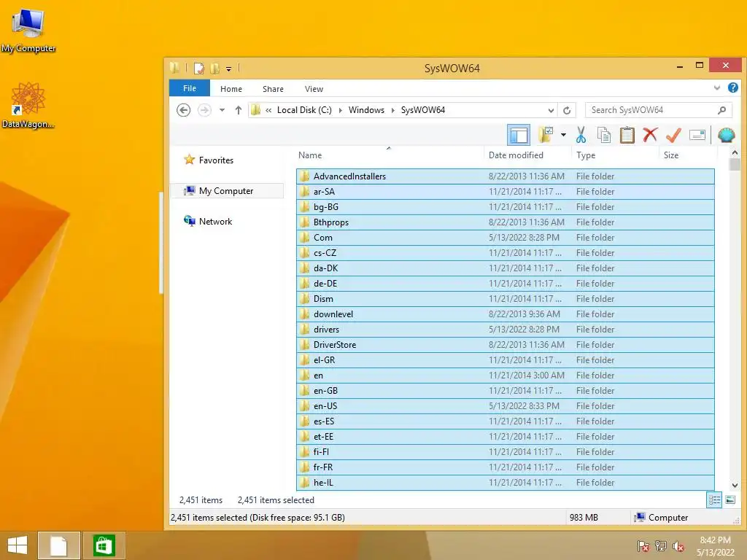Go back with the Back arrow button

pyautogui.click(x=183, y=110)
